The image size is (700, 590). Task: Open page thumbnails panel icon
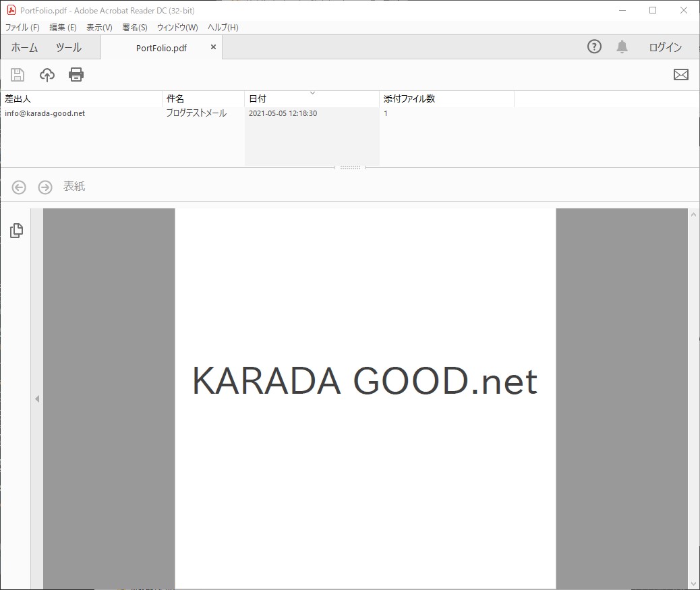[x=16, y=231]
